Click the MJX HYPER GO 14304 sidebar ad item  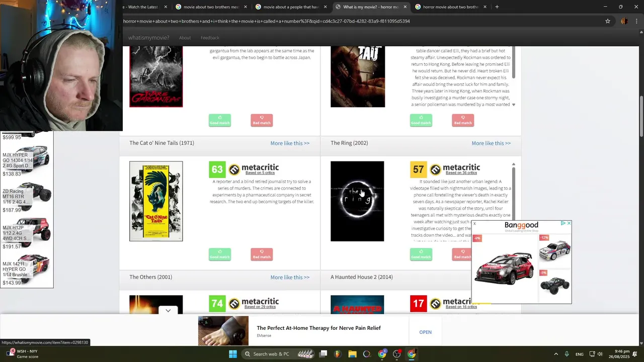(x=26, y=161)
